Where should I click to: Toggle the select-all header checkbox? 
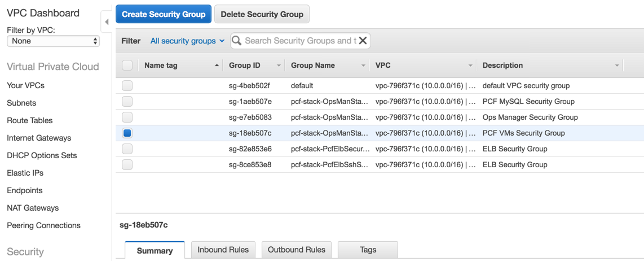(x=127, y=66)
